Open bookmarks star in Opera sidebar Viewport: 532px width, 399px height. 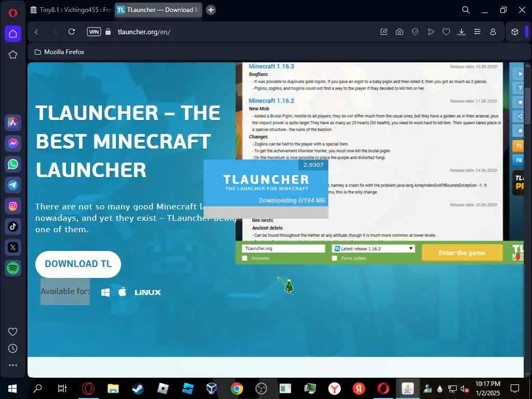point(13,55)
